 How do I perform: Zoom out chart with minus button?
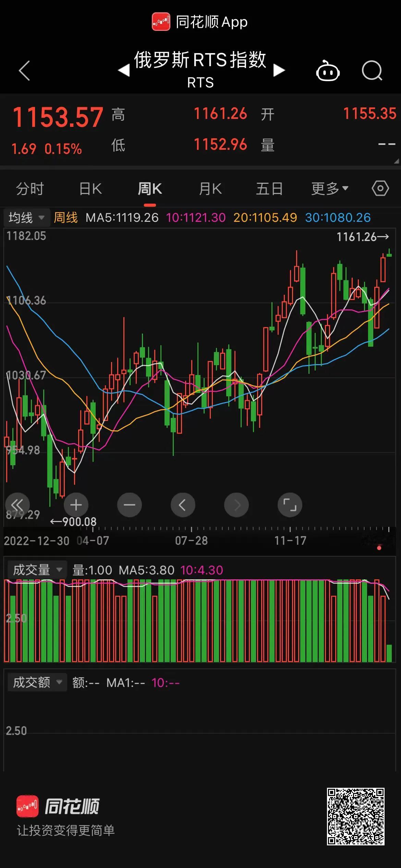click(x=129, y=505)
